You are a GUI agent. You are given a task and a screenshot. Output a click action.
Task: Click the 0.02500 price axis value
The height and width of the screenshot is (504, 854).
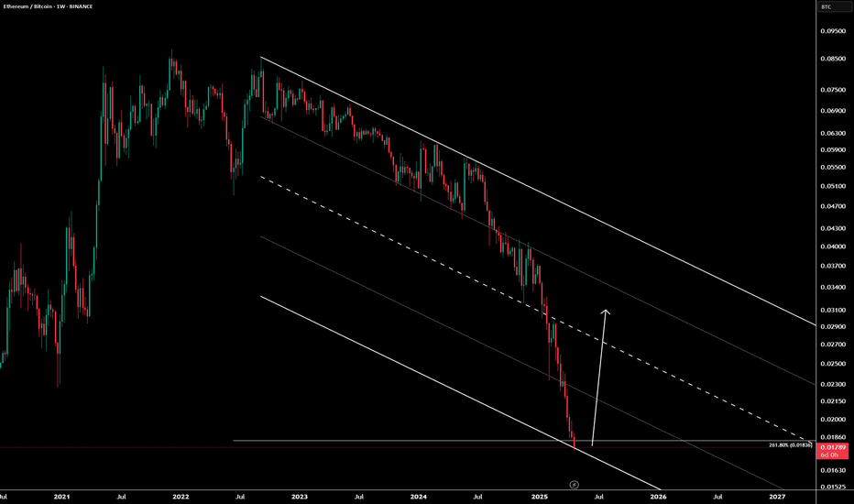[833, 364]
